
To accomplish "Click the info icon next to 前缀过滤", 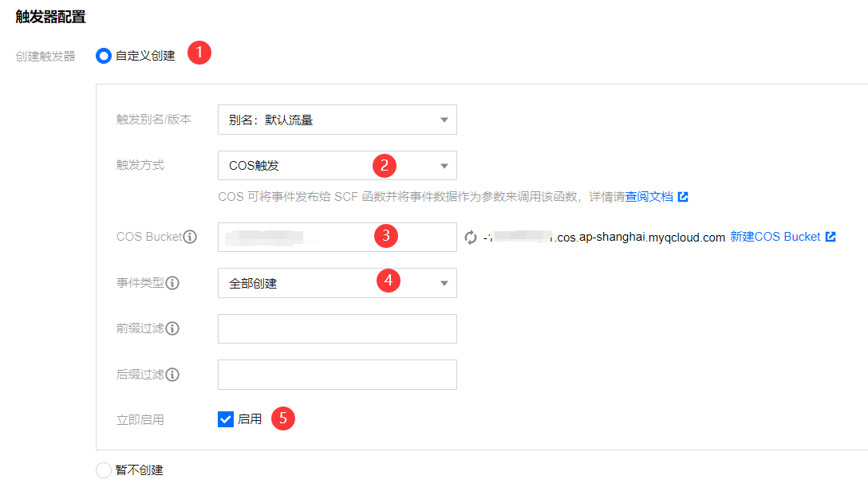I will tap(172, 328).
